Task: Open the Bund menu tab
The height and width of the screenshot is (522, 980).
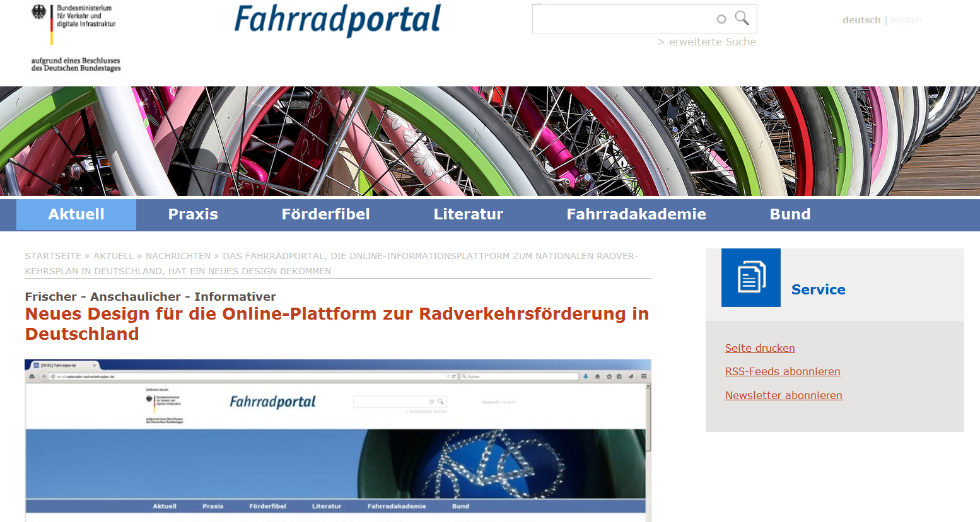Action: [790, 214]
